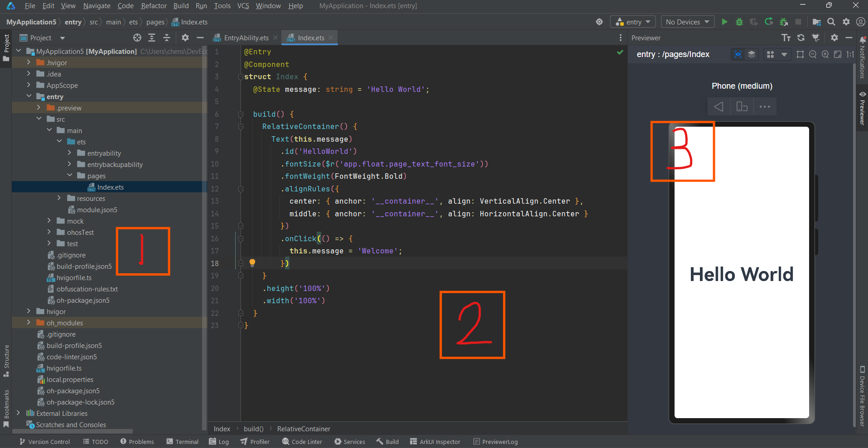Open the No Devices dropdown

(688, 22)
